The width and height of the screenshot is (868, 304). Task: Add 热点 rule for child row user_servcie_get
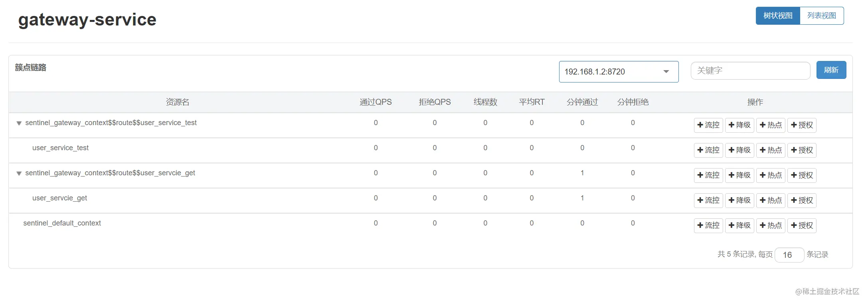click(771, 200)
